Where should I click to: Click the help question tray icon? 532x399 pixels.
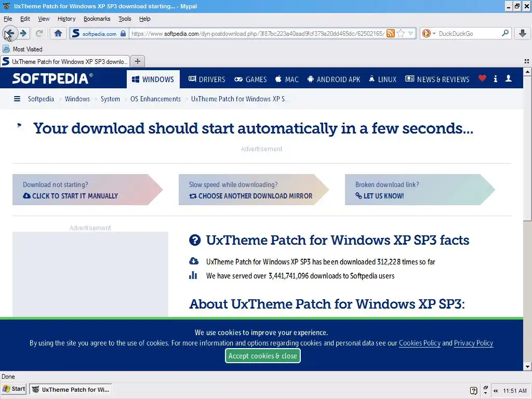[x=474, y=391]
